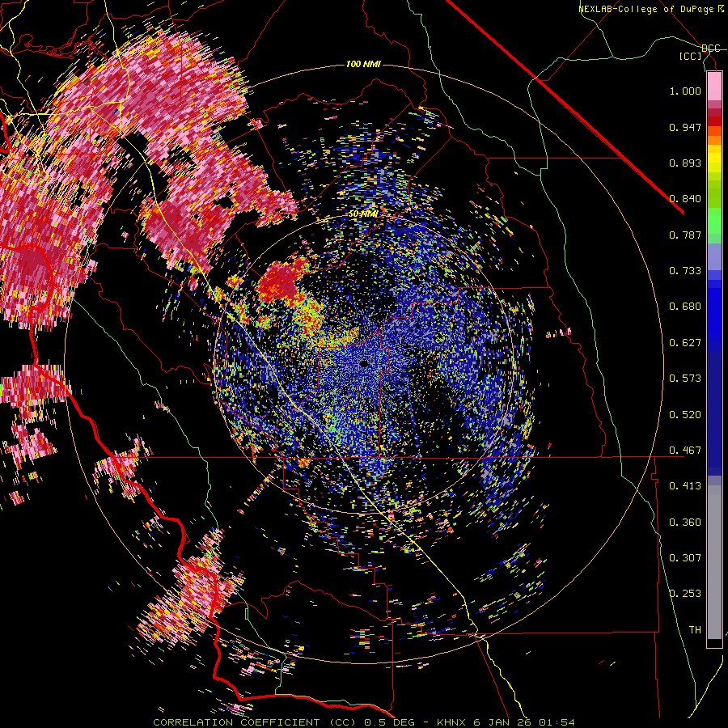Click the TH threshold label on legend
Viewport: 728px width, 728px height.
(x=695, y=630)
